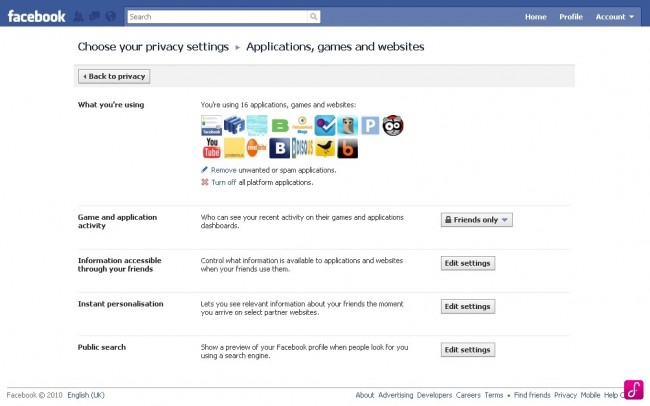Open the Facebook screenshot app icon
The height and width of the screenshot is (406, 650).
[211, 126]
